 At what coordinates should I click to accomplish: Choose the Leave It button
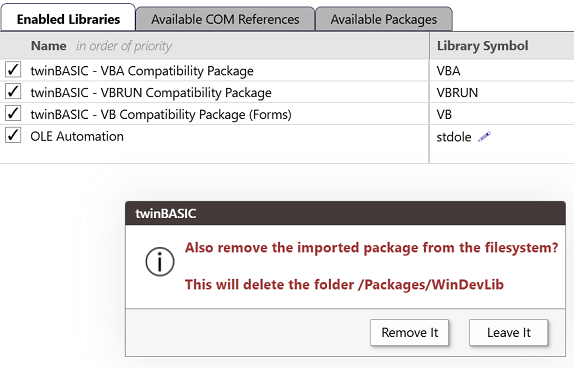(x=508, y=332)
